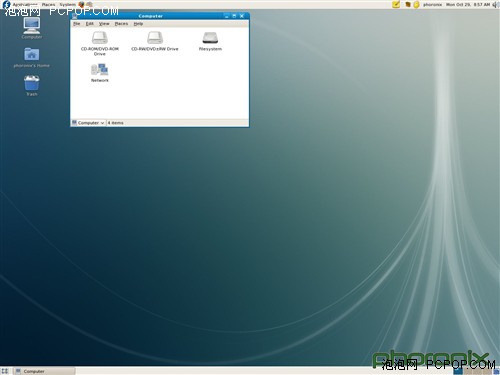Open the Help menu
This screenshot has width=500, height=375.
pos(138,24)
